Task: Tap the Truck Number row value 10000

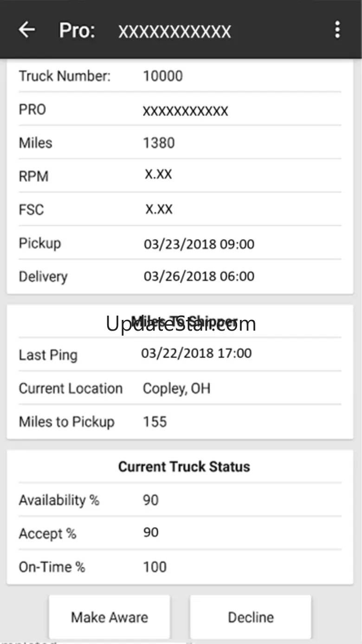Action: click(x=163, y=76)
